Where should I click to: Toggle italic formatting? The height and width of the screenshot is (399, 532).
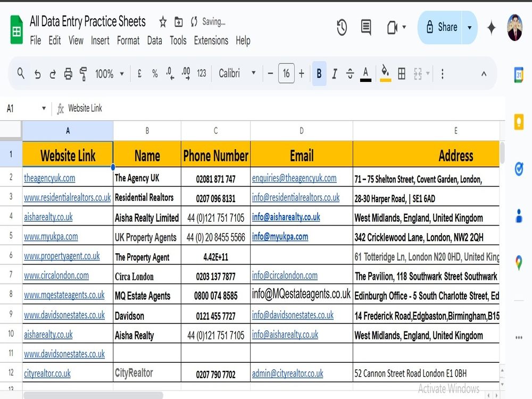(335, 73)
